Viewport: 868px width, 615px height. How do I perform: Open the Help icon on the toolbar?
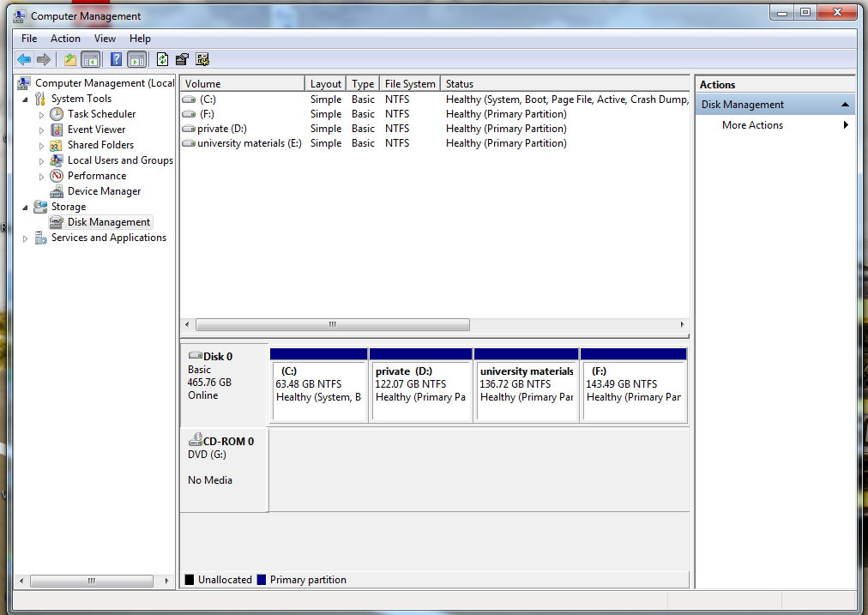117,59
